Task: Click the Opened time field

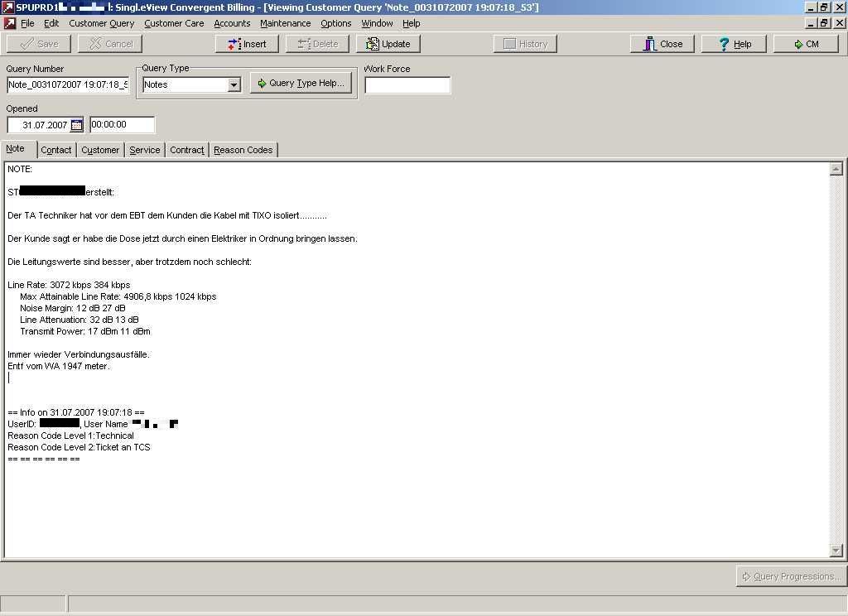Action: pyautogui.click(x=123, y=125)
